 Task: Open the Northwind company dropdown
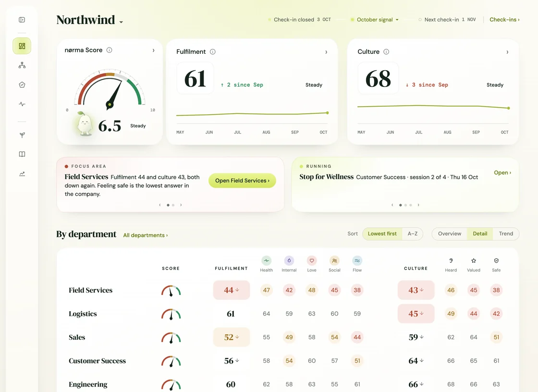pyautogui.click(x=89, y=20)
